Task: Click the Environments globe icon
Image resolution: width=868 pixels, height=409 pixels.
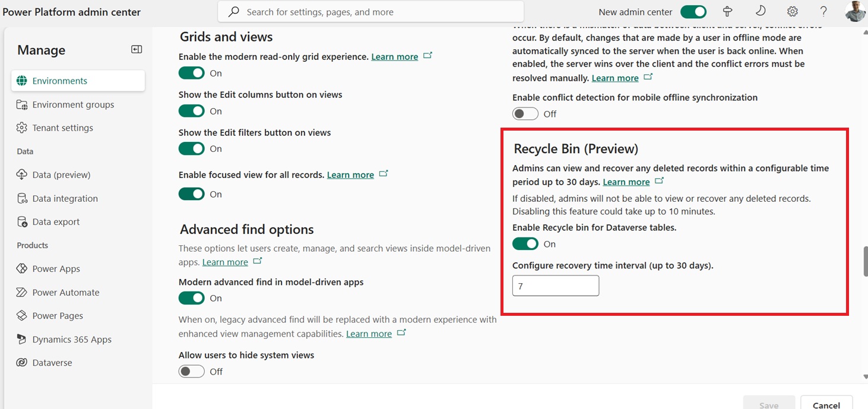Action: coord(22,81)
